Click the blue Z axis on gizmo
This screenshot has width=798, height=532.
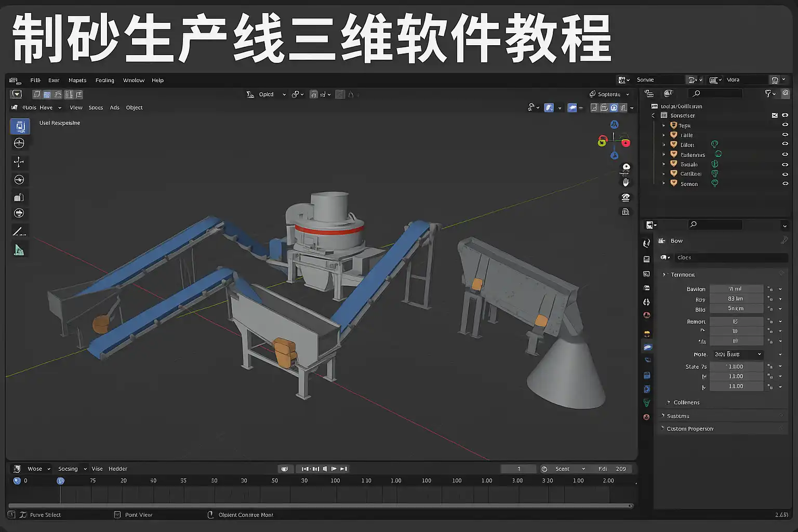(x=614, y=125)
